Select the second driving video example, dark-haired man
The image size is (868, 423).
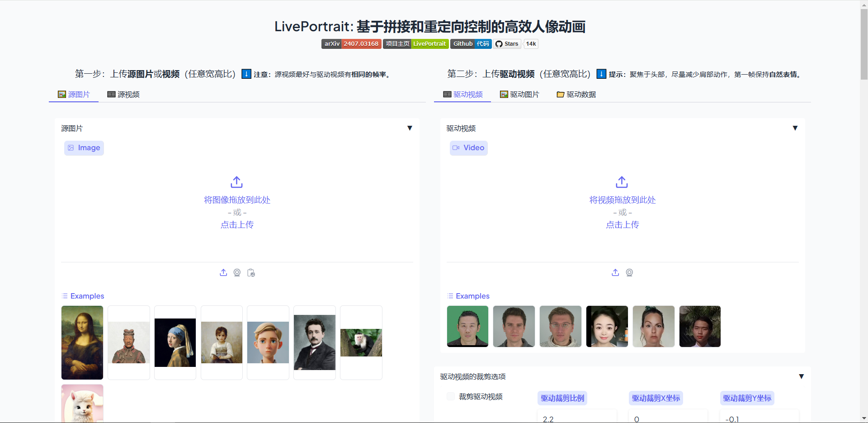[x=514, y=326]
